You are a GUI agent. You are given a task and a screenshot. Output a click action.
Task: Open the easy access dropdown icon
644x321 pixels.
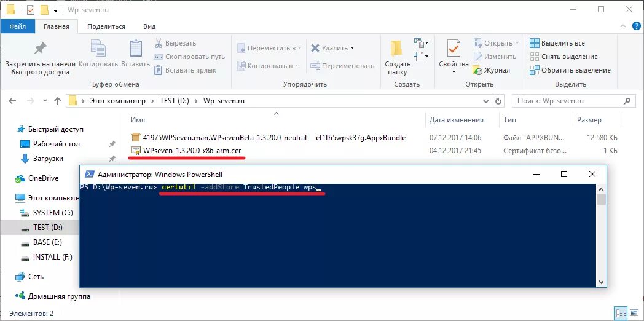click(x=422, y=55)
